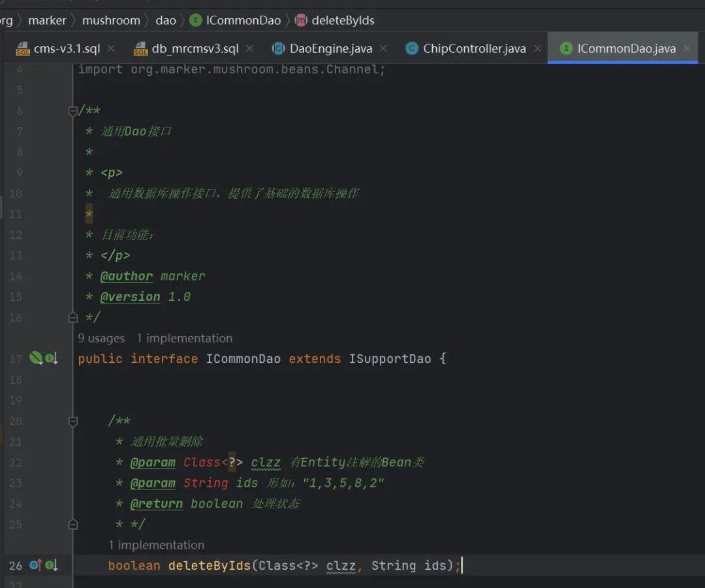Screen dimensions: 705x588
Task: Open the db_mrcmsv3.sql editor tab
Action: pyautogui.click(x=195, y=48)
